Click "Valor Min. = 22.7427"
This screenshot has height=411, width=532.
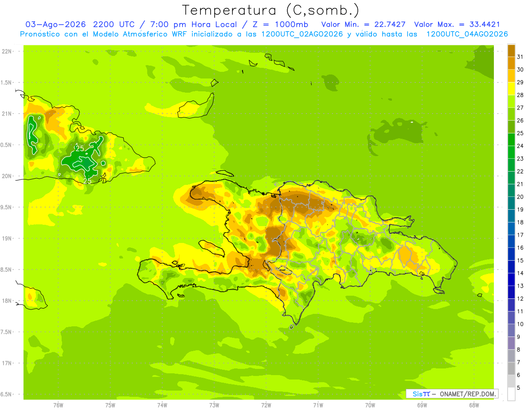[364, 24]
